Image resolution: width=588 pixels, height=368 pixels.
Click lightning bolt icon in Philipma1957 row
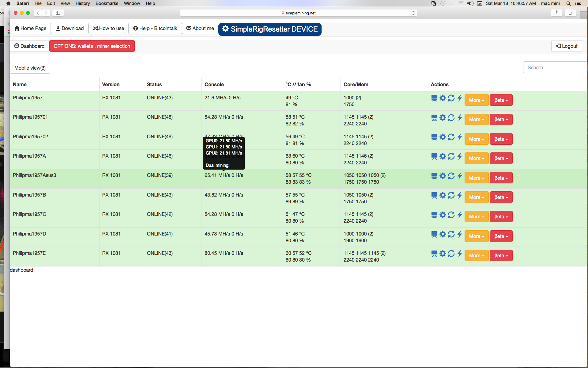click(459, 98)
